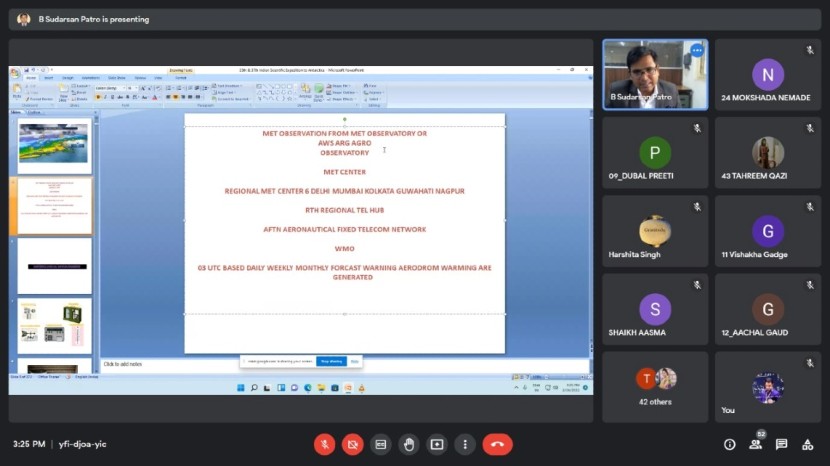The image size is (830, 466).
Task: Open the meeting details info icon
Action: [x=729, y=444]
